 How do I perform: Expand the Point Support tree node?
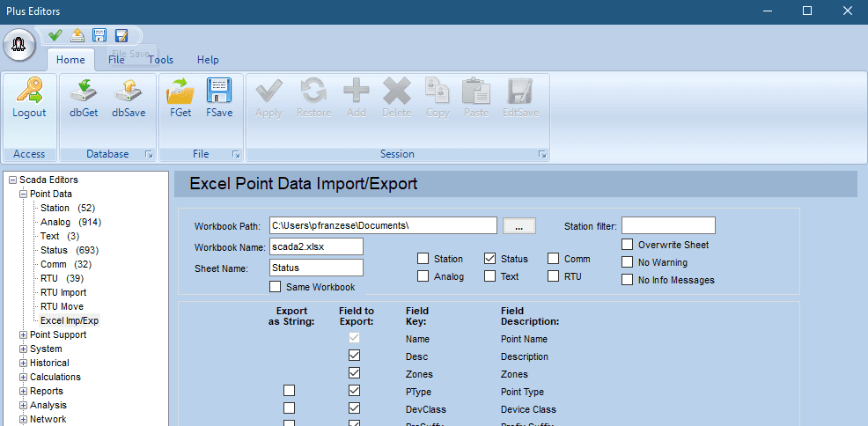[23, 334]
